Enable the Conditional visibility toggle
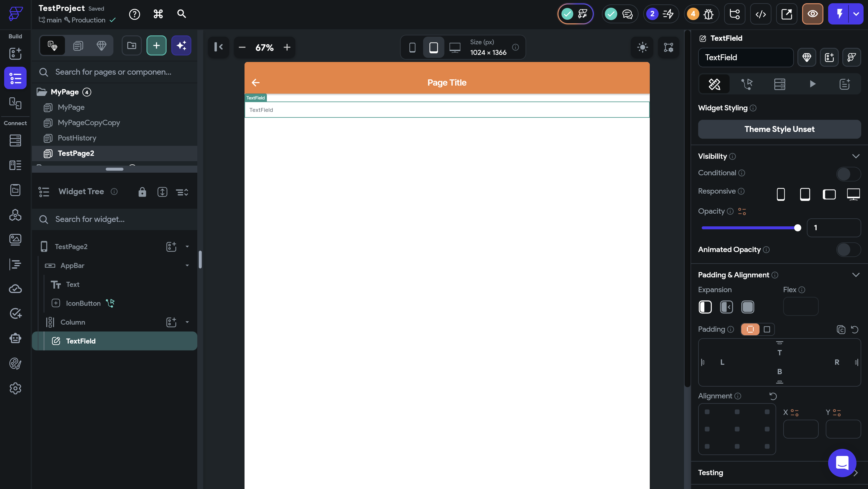868x489 pixels. click(x=848, y=174)
